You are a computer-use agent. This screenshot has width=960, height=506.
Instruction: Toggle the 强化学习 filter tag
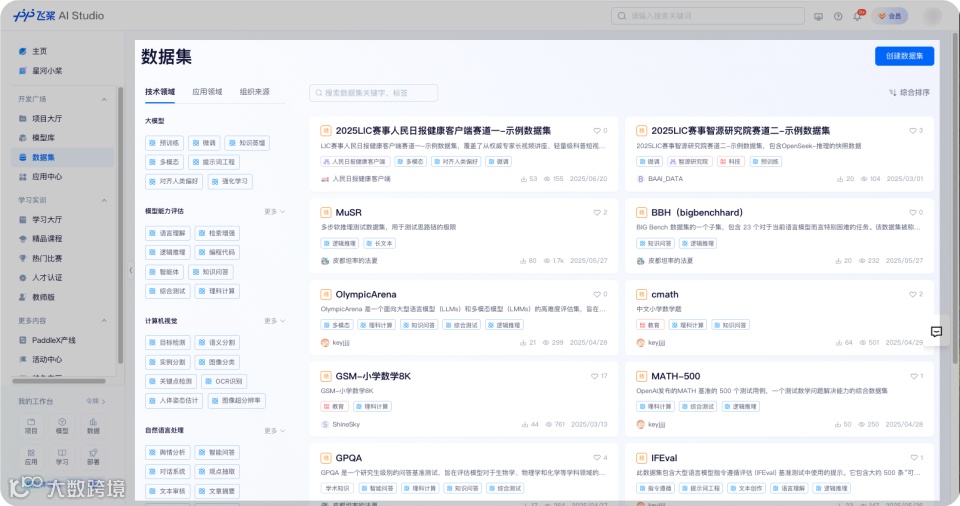(230, 181)
